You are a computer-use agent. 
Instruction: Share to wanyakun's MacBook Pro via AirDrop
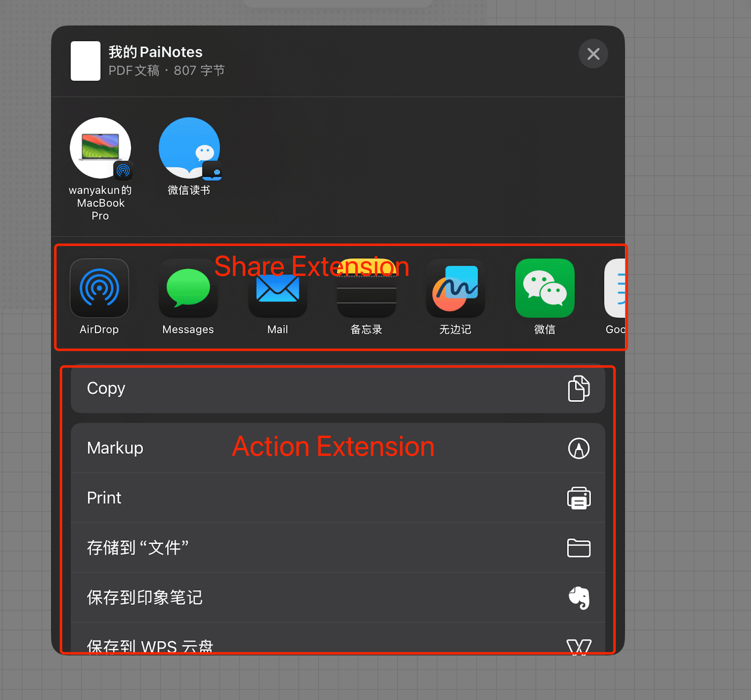[x=100, y=170]
